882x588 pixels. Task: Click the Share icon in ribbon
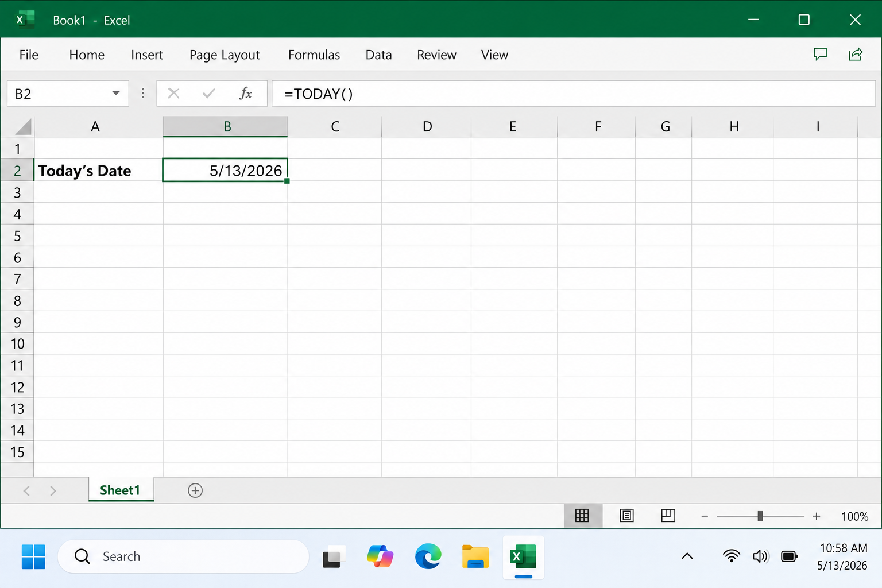pyautogui.click(x=856, y=54)
